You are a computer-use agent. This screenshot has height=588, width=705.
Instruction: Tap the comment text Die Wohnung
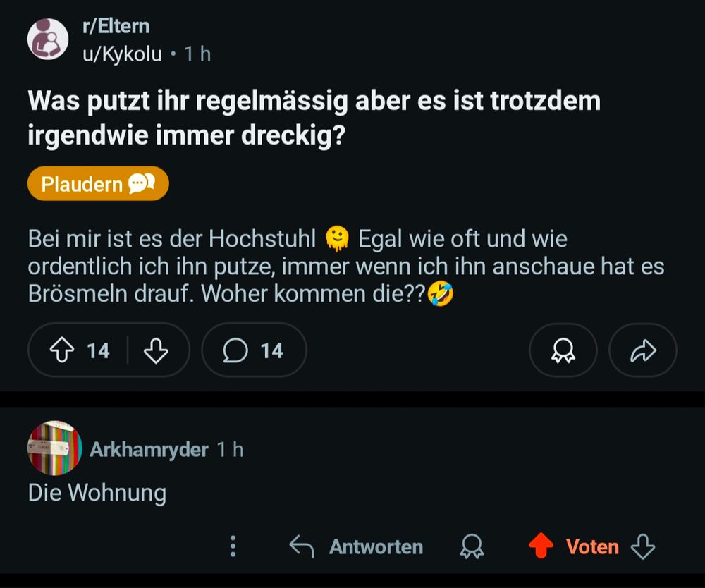tap(97, 493)
